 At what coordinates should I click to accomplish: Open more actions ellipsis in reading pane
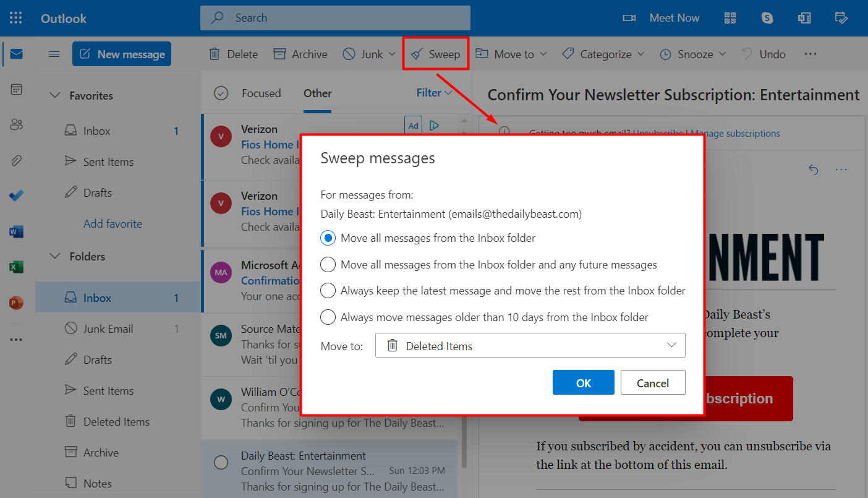coord(841,170)
